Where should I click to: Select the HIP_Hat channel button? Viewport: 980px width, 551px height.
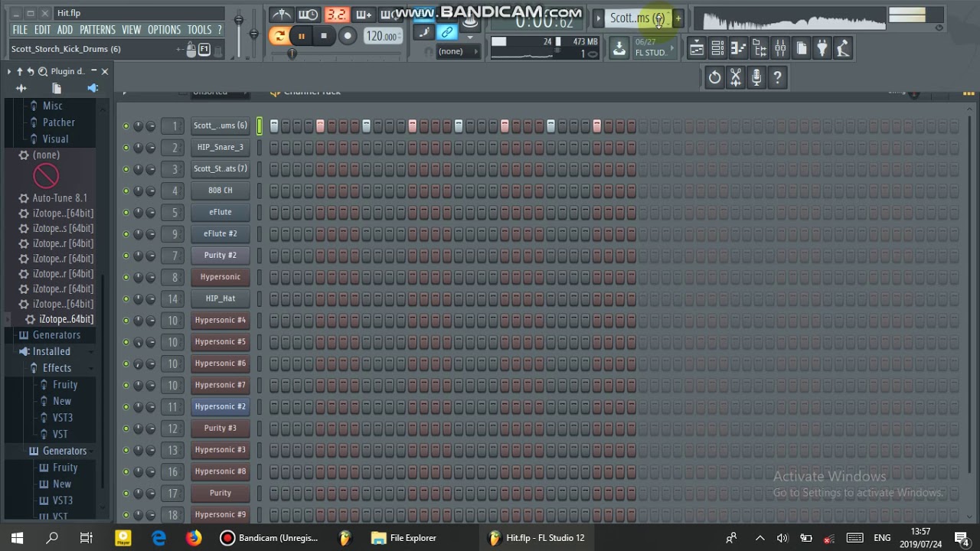tap(220, 298)
